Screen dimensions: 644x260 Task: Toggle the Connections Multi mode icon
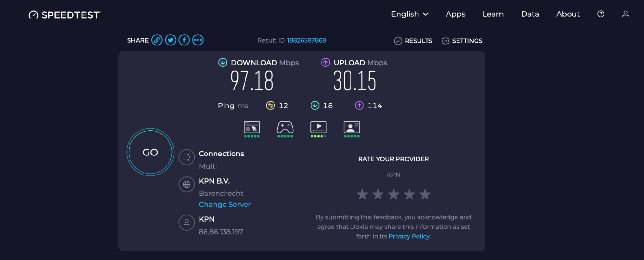[187, 157]
